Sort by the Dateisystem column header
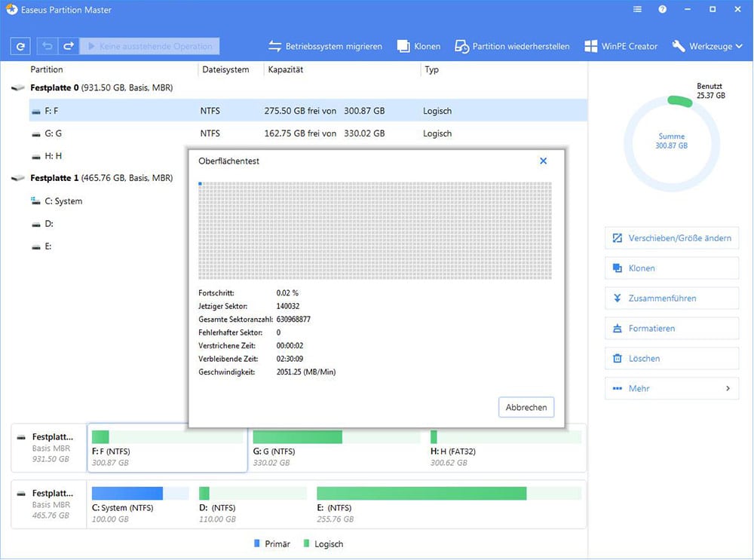The image size is (754, 560). tap(225, 69)
